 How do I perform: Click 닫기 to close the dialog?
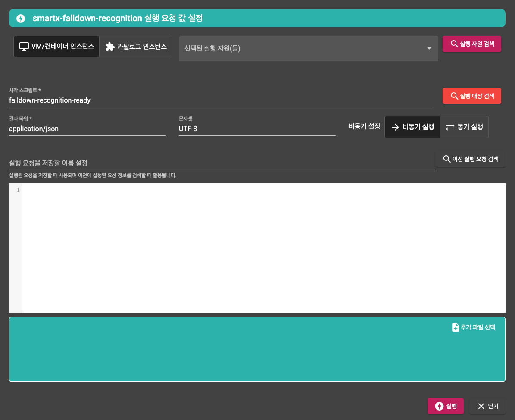pyautogui.click(x=487, y=406)
